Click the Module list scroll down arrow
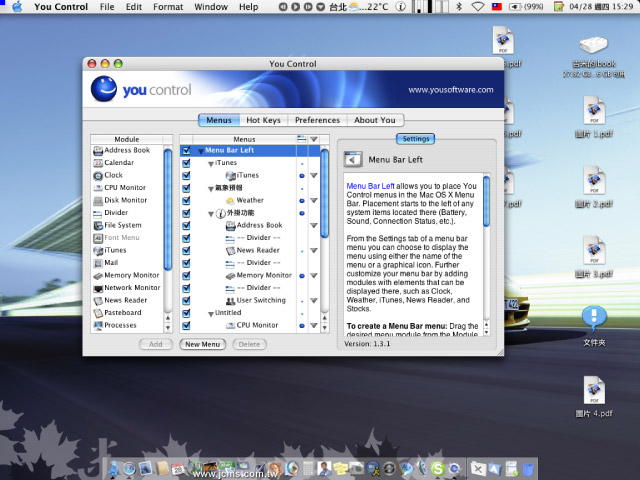This screenshot has width=640, height=480. (168, 328)
